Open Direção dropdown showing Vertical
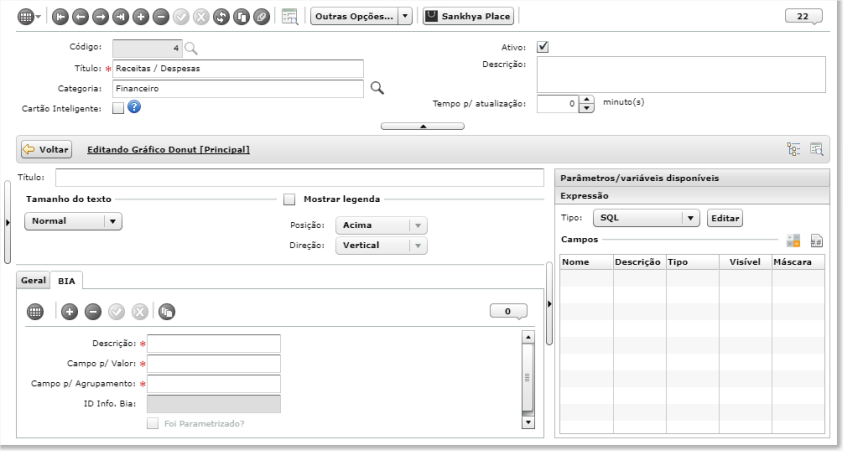This screenshot has height=451, width=843. (381, 245)
